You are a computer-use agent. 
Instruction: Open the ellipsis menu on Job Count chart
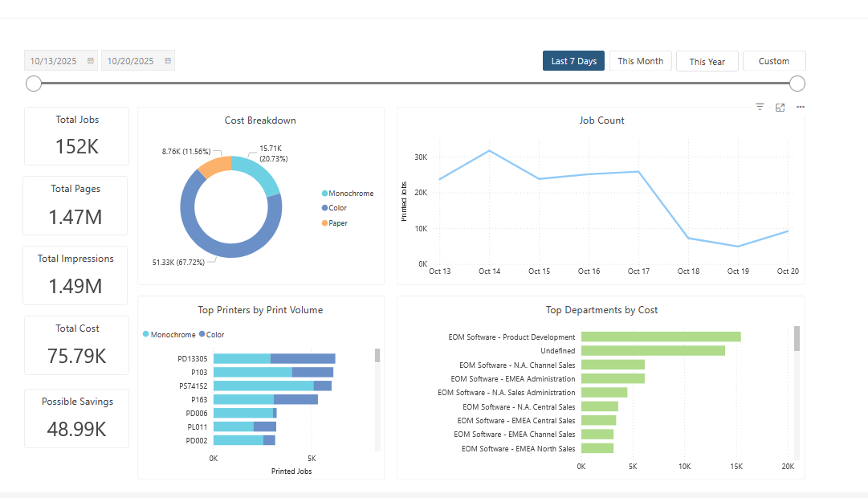click(x=800, y=106)
